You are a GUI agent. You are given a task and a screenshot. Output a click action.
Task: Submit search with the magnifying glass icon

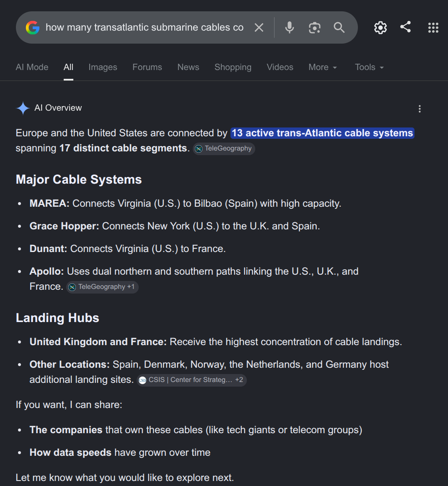(339, 28)
